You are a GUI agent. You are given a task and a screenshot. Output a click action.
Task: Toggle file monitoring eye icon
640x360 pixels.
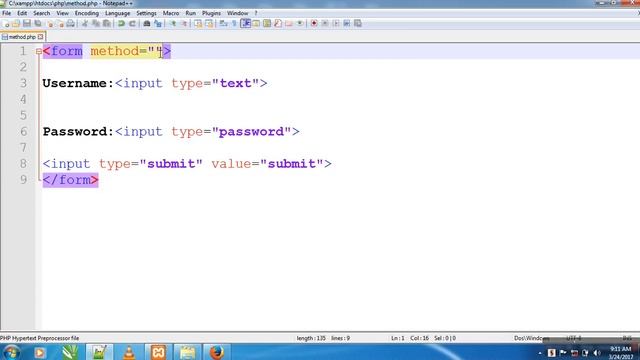[300, 24]
